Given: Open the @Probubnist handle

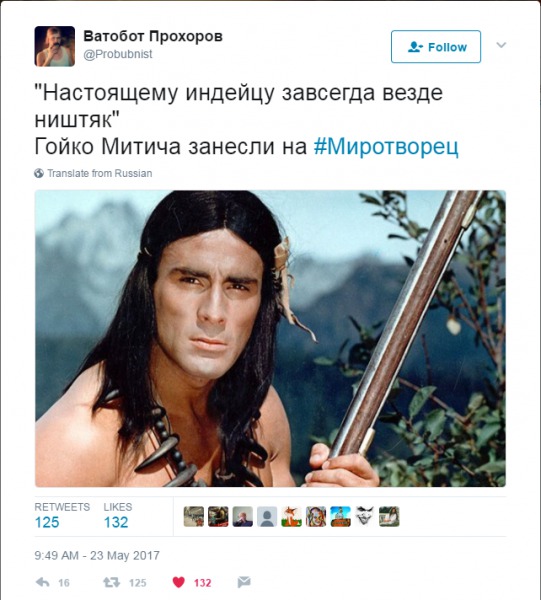Looking at the screenshot, I should pos(118,54).
